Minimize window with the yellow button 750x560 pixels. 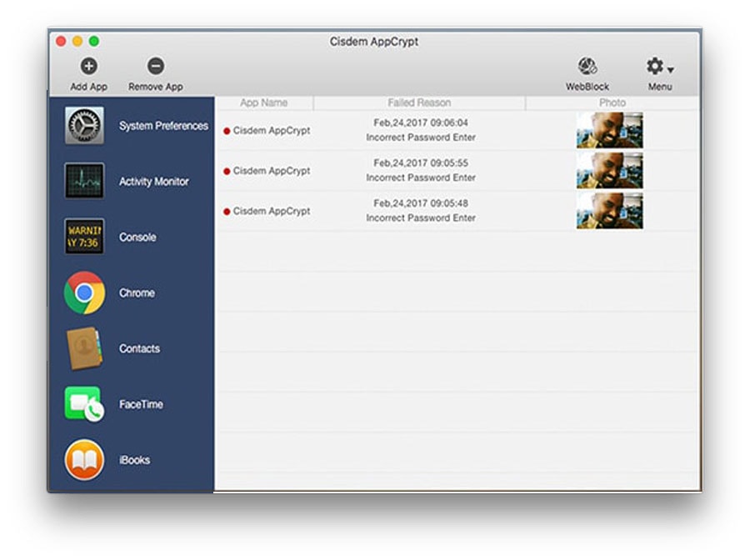[77, 42]
